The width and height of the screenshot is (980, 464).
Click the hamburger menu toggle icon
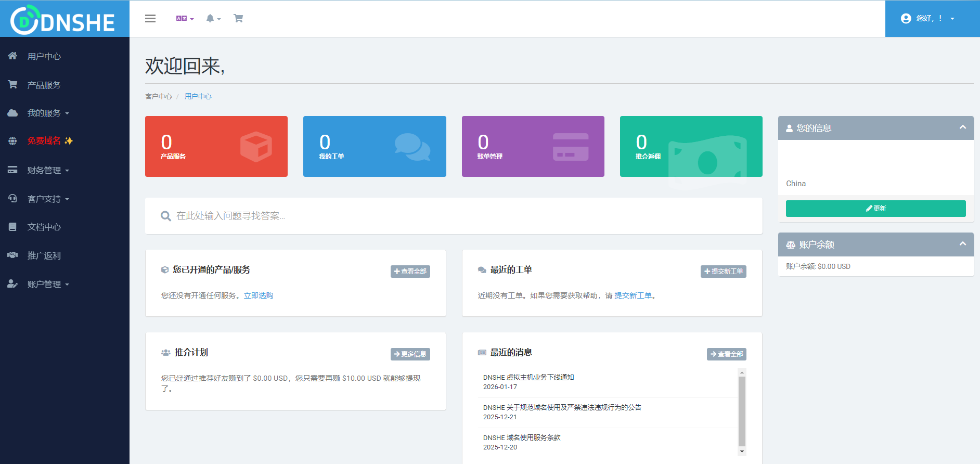point(150,19)
